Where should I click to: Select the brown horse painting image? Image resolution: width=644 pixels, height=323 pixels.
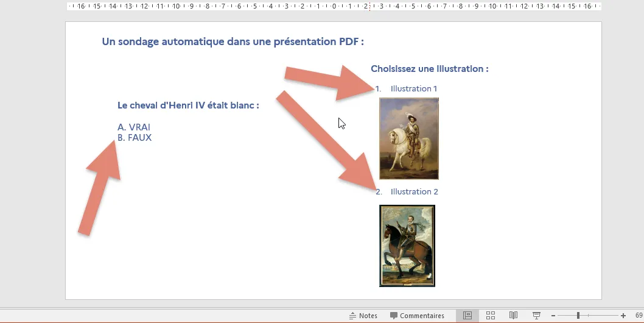407,246
